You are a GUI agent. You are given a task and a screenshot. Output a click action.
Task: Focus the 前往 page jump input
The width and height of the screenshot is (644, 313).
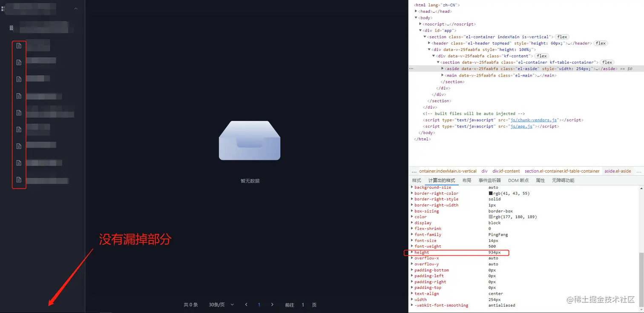point(303,304)
